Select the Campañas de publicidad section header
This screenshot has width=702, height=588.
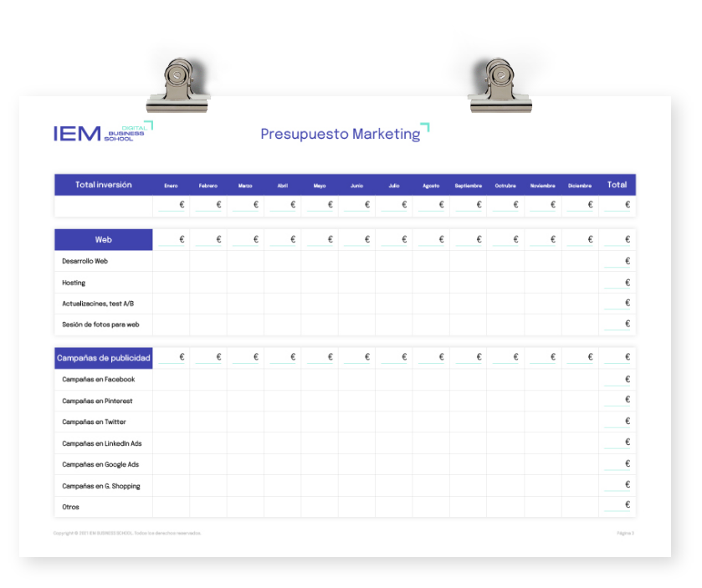pos(104,358)
